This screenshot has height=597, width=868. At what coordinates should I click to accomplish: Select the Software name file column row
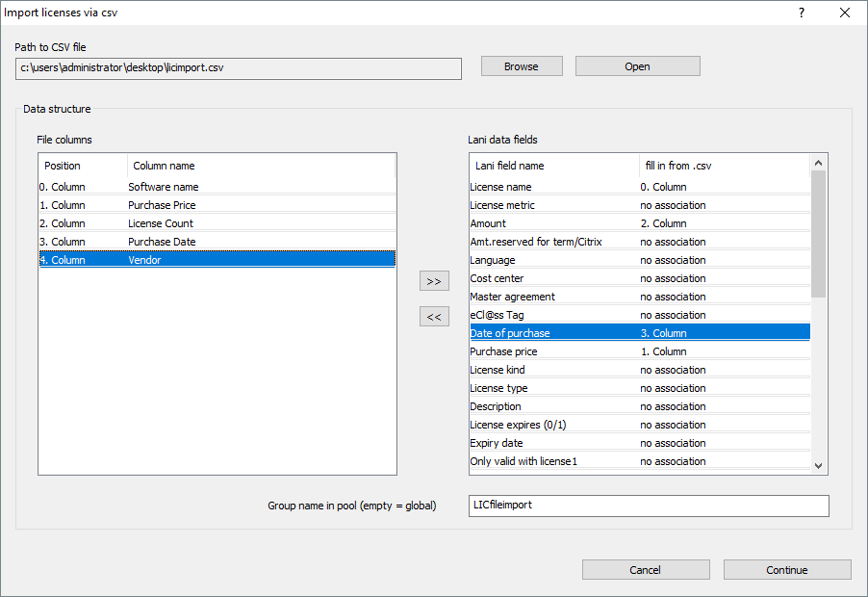pyautogui.click(x=217, y=187)
